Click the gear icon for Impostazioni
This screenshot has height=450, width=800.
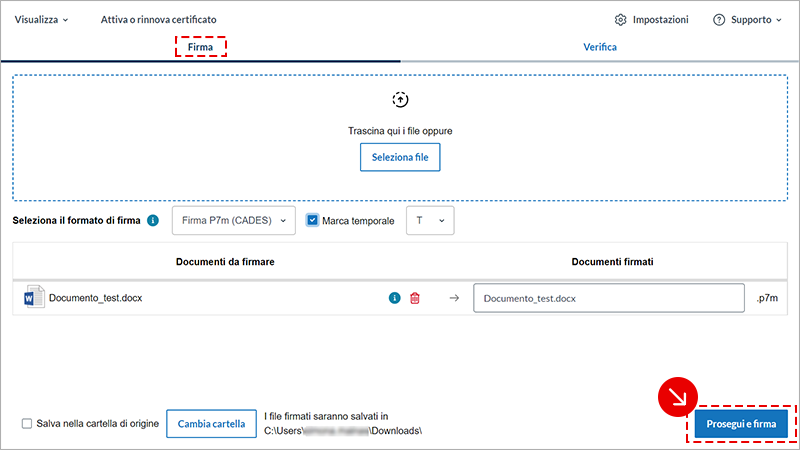tap(621, 20)
